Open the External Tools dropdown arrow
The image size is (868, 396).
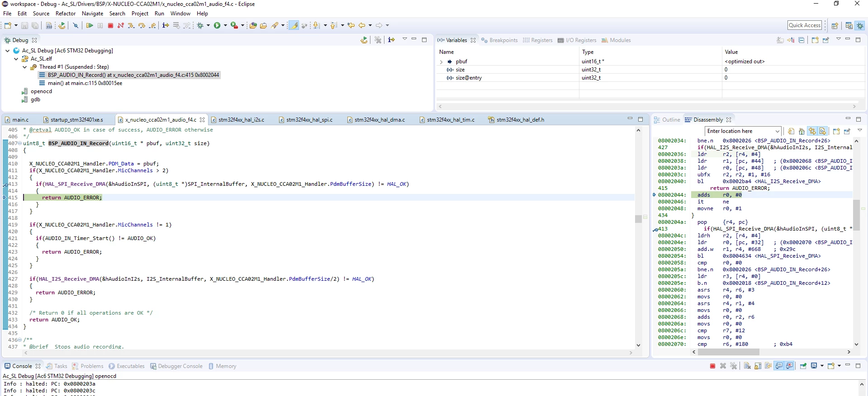point(242,25)
